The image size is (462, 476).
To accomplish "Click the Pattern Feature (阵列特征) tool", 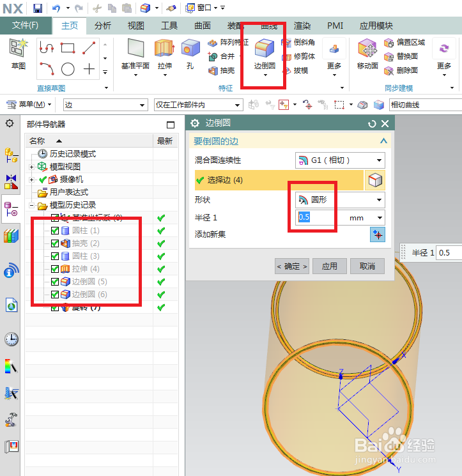I will (x=228, y=42).
